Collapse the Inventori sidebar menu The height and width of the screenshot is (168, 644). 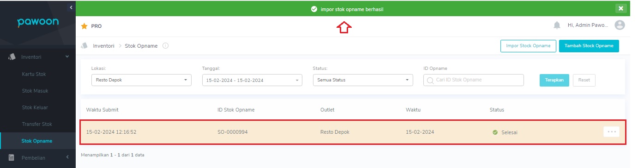pos(67,56)
